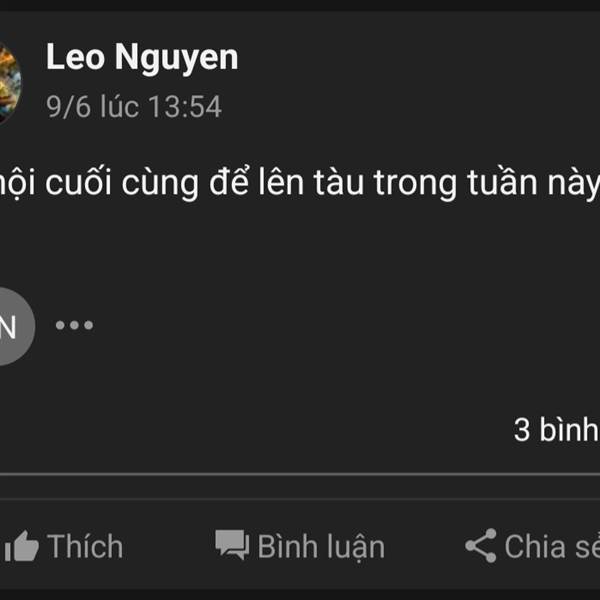
Task: Click the word 'cuối cùng' in post
Action: click(122, 183)
